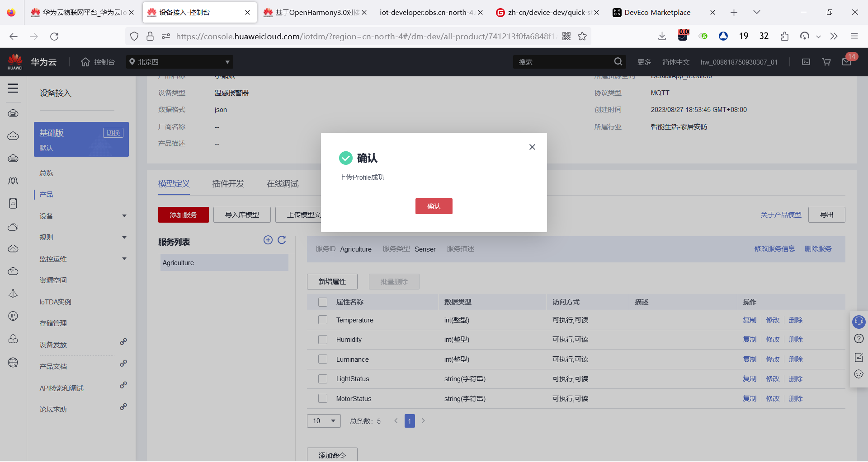This screenshot has height=462, width=868.
Task: Check the Temperature property checkbox
Action: pyautogui.click(x=323, y=320)
